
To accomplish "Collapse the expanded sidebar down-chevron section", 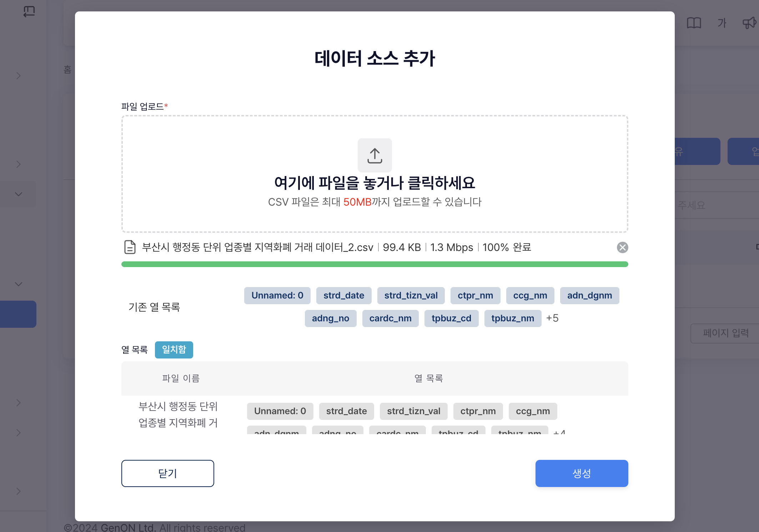I will point(19,194).
